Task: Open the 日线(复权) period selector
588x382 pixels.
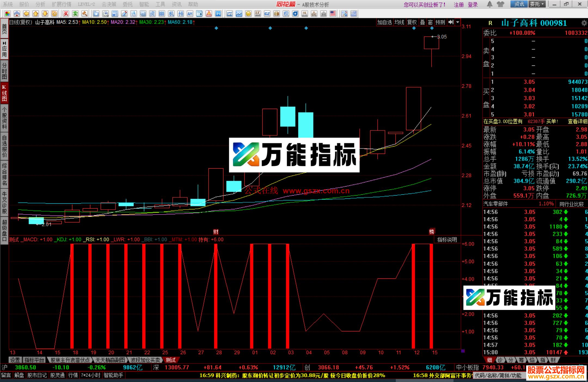Action: pos(20,23)
